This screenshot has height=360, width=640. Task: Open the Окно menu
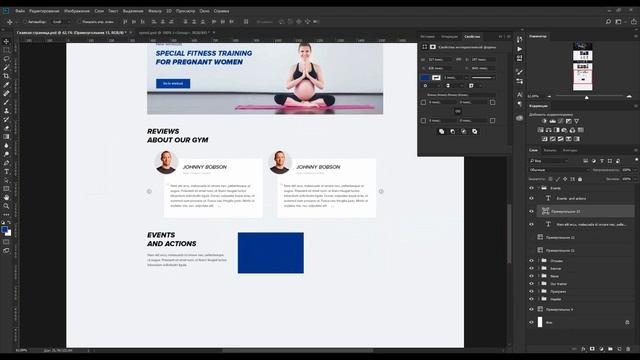tap(204, 11)
